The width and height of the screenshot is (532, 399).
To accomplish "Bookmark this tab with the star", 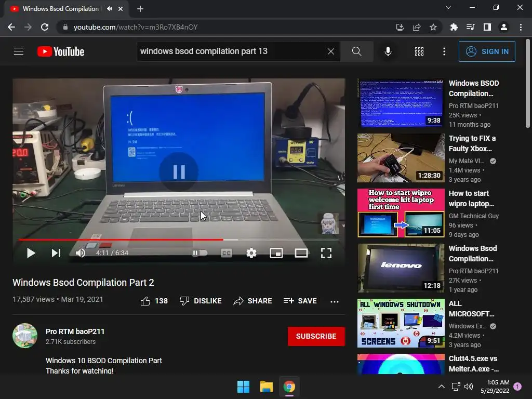I will point(433,27).
